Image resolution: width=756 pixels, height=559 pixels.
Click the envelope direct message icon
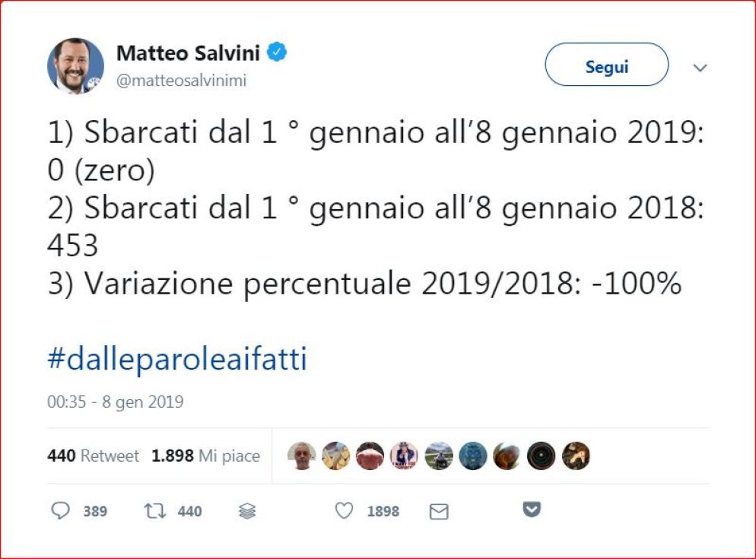click(x=439, y=512)
